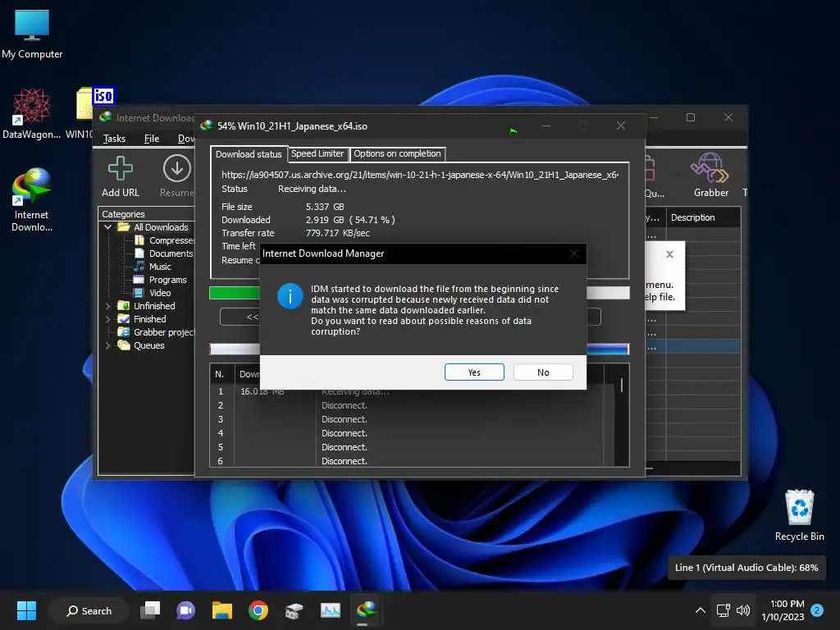Open Internet Download Manager desktop shortcut
The width and height of the screenshot is (840, 630).
click(x=32, y=199)
